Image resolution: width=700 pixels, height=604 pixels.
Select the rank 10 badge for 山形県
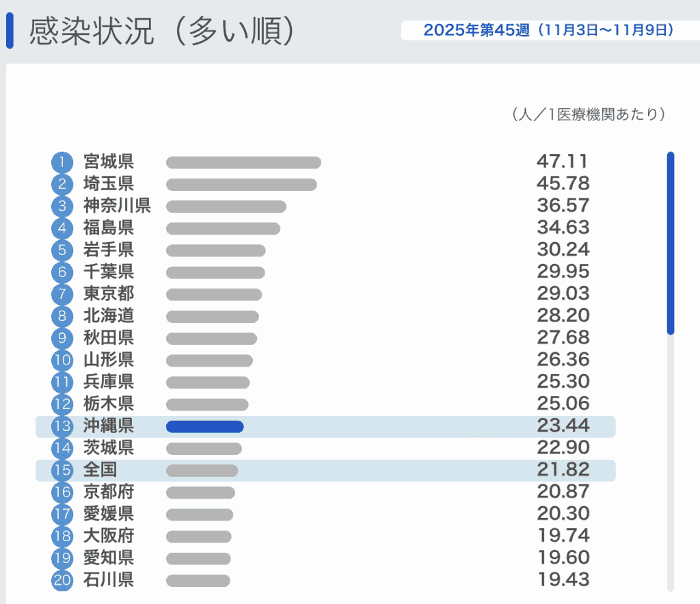tap(62, 360)
